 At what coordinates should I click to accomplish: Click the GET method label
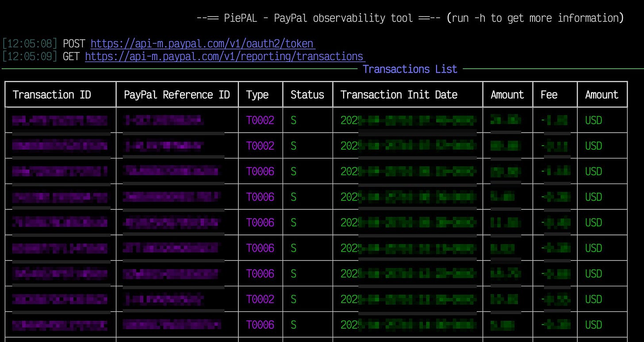coord(71,57)
